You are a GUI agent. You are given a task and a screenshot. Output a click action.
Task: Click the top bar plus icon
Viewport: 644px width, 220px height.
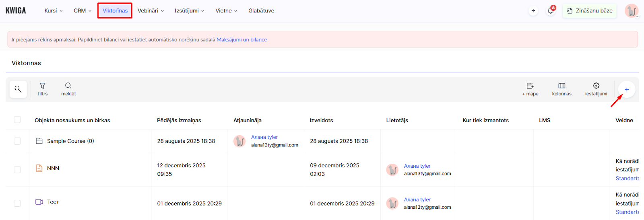tap(533, 11)
